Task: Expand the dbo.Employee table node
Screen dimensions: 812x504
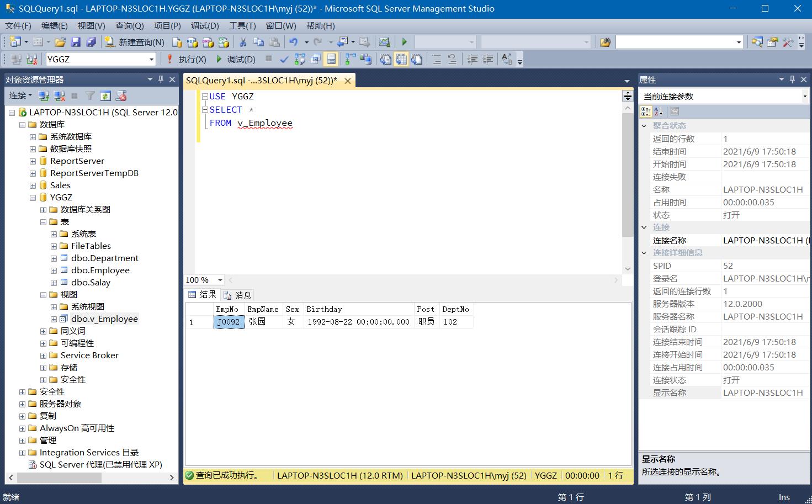Action: [54, 270]
